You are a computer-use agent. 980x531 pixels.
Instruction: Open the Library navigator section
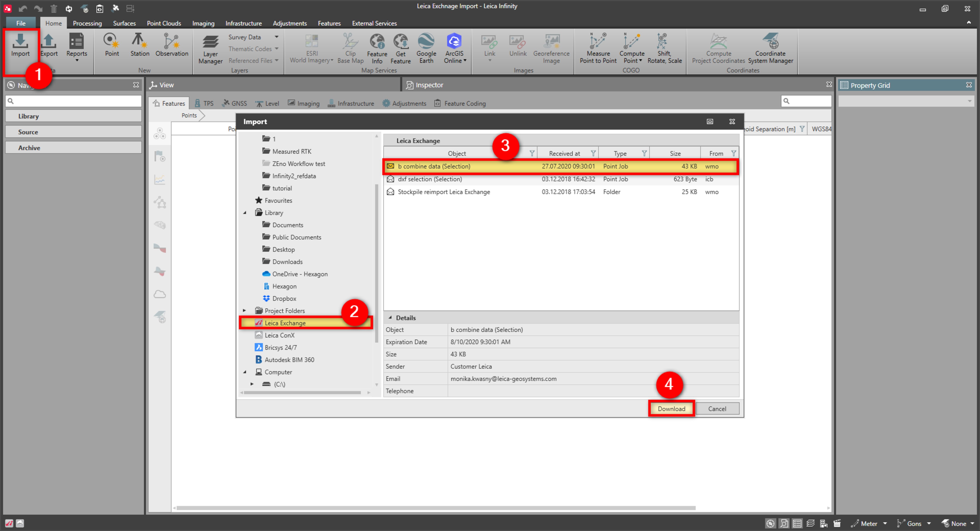(74, 116)
